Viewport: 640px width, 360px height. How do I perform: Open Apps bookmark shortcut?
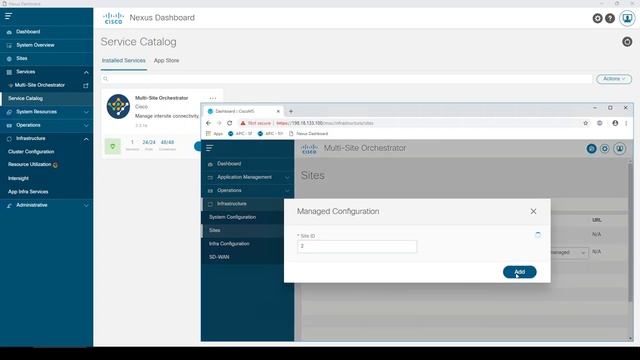215,134
